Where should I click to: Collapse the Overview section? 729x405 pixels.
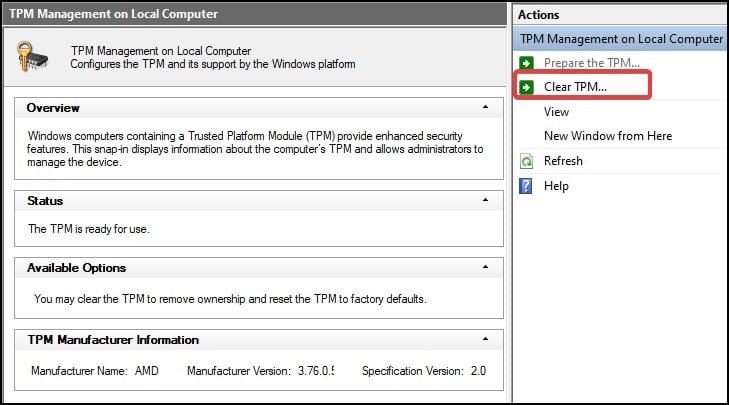tap(485, 107)
